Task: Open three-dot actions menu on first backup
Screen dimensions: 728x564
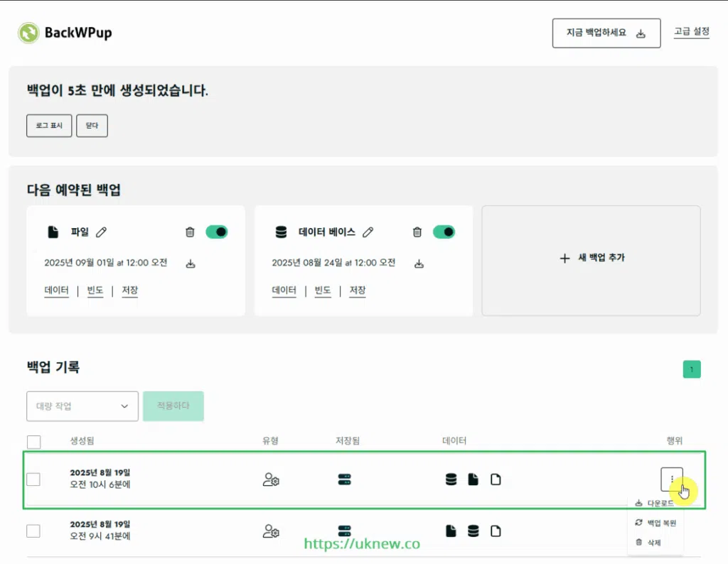Action: [671, 479]
